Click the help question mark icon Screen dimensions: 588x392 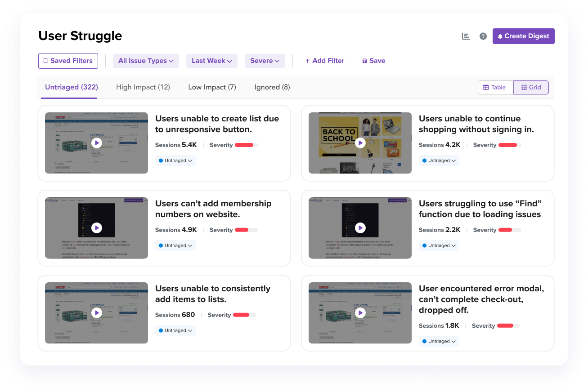[483, 36]
